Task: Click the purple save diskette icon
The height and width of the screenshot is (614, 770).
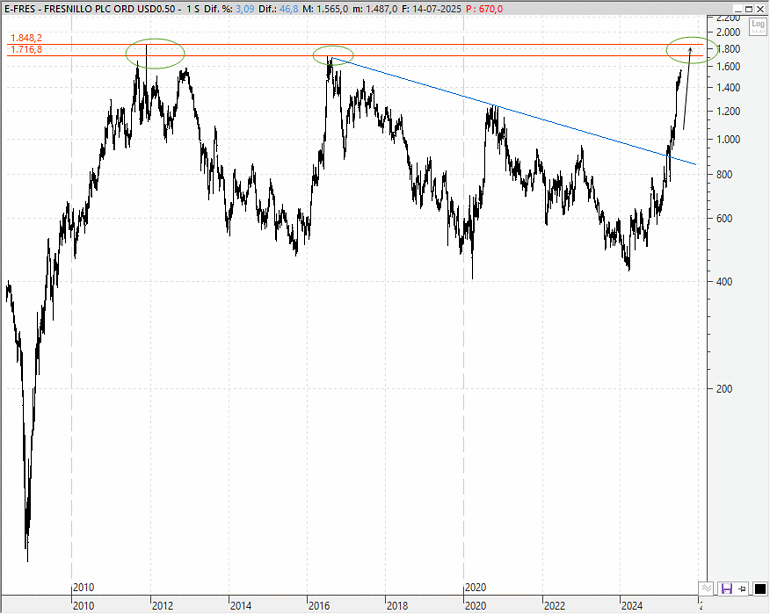Action: tap(726, 588)
